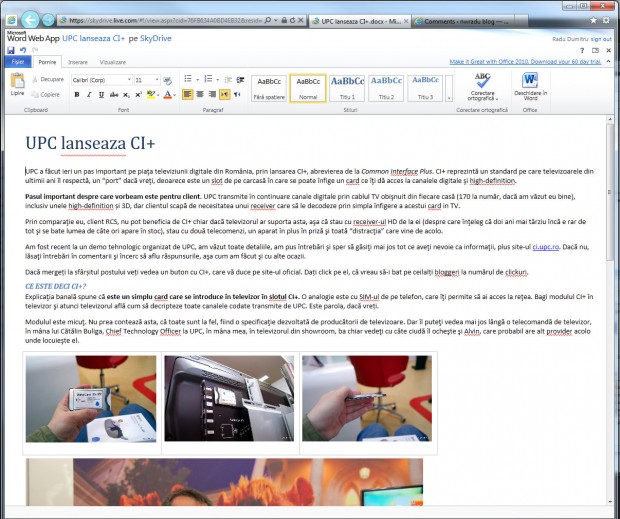Expand highlight color dropdown arrow
Screen dimensions: 620x519
[158, 95]
